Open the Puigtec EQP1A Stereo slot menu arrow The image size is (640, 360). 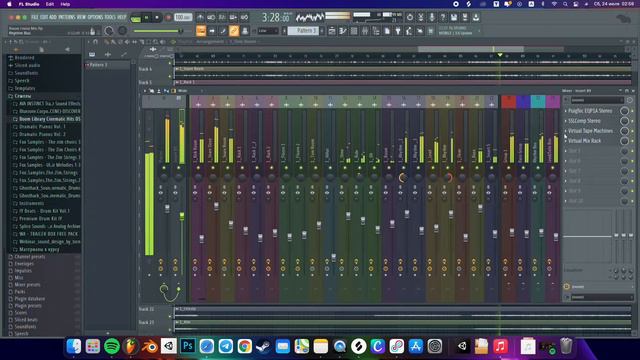point(565,111)
